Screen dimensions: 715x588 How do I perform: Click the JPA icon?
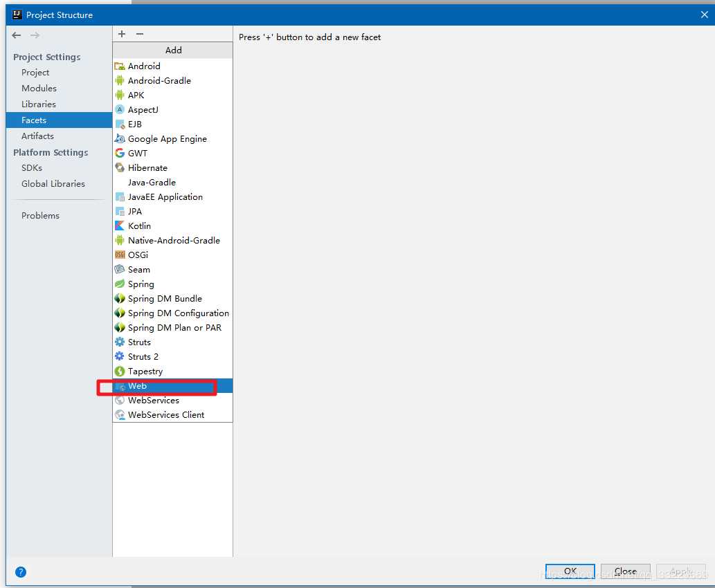(x=120, y=212)
